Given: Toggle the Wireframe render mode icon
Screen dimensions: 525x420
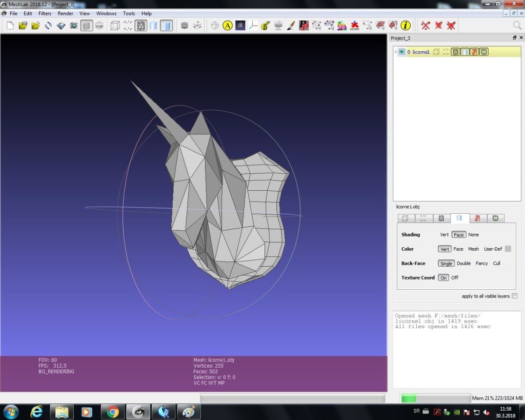Looking at the screenshot, I should click(140, 25).
